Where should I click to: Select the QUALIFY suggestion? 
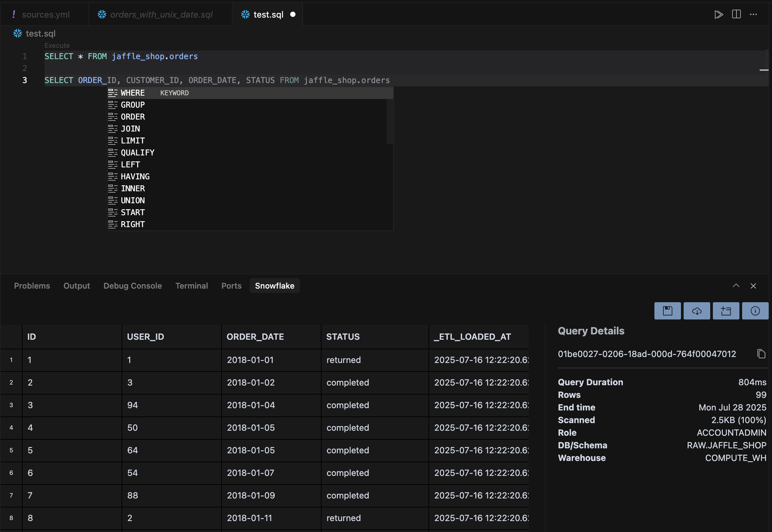click(x=250, y=153)
